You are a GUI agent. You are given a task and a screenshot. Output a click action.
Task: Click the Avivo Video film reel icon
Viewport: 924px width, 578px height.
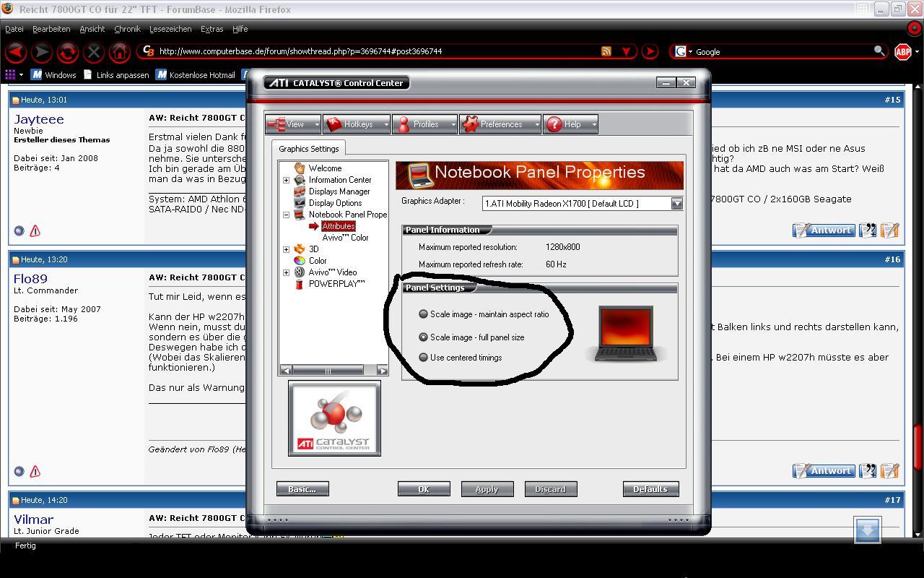pos(300,272)
